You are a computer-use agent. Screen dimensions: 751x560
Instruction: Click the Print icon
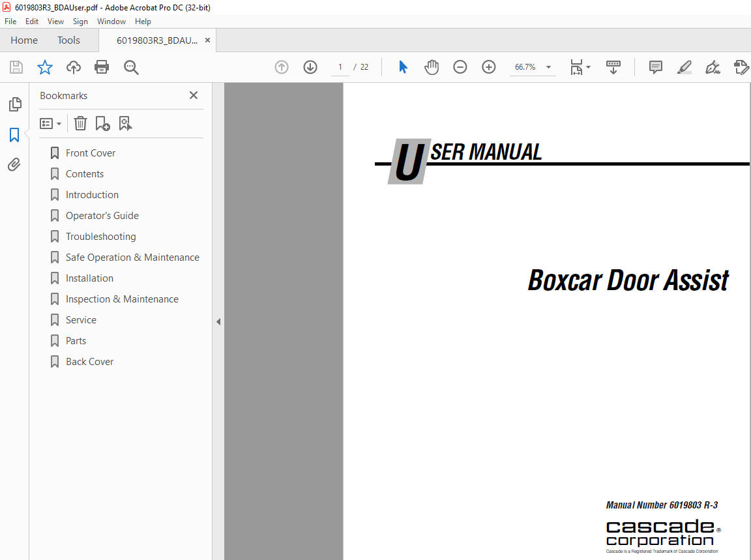coord(102,66)
